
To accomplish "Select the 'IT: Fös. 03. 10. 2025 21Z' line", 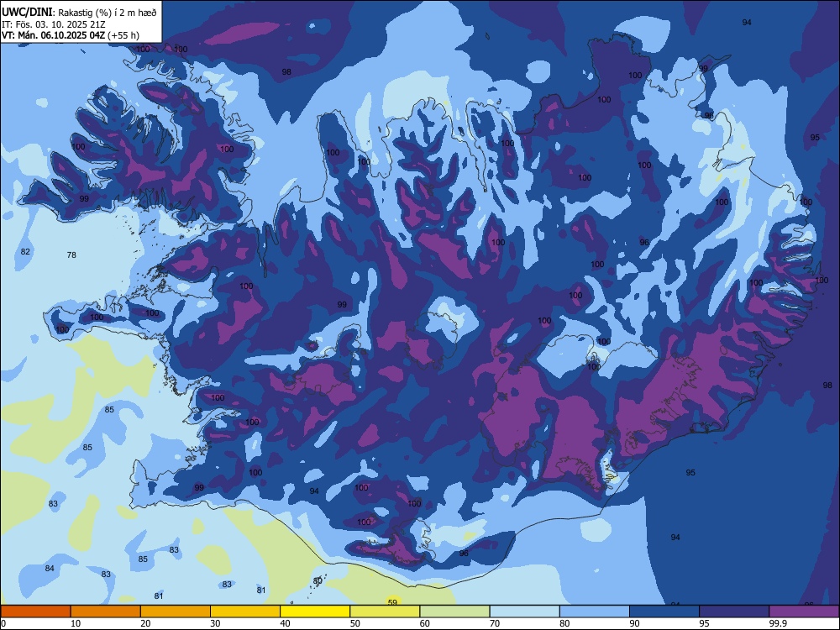I will click(x=53, y=24).
